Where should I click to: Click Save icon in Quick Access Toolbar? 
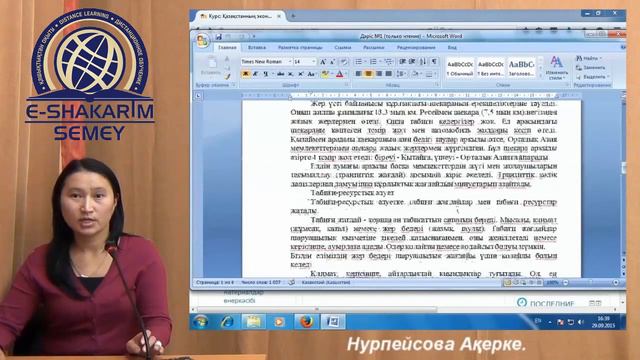(218, 36)
